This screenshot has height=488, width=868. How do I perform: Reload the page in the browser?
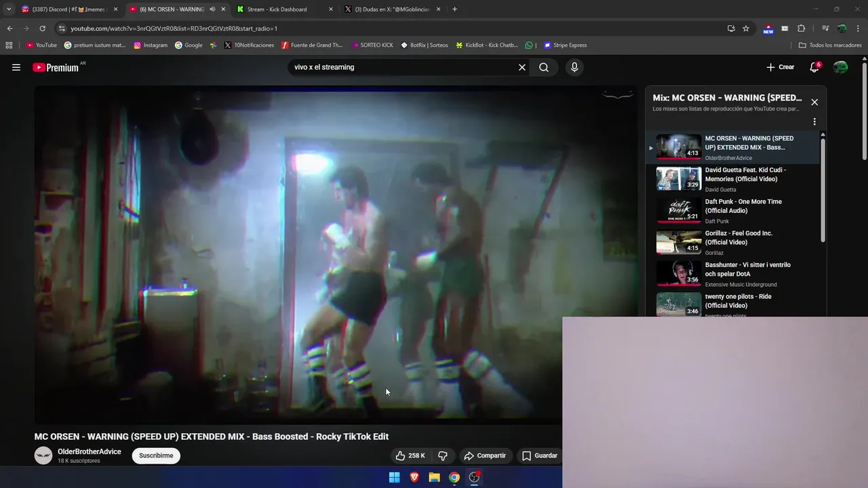42,28
